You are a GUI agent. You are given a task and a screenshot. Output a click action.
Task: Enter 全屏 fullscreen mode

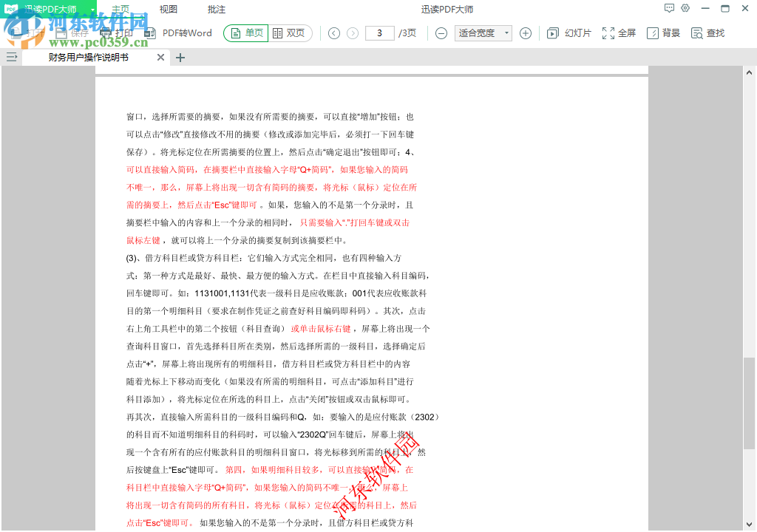(x=618, y=33)
